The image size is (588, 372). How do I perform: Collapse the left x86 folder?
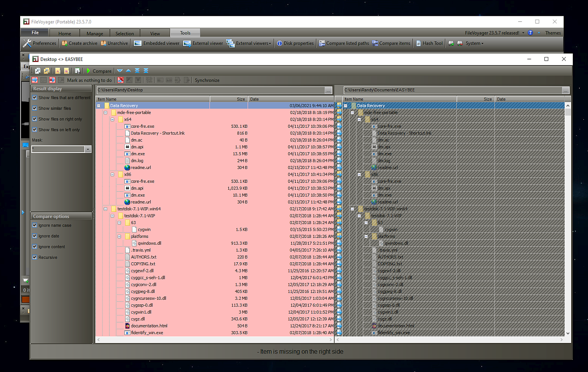(x=112, y=174)
